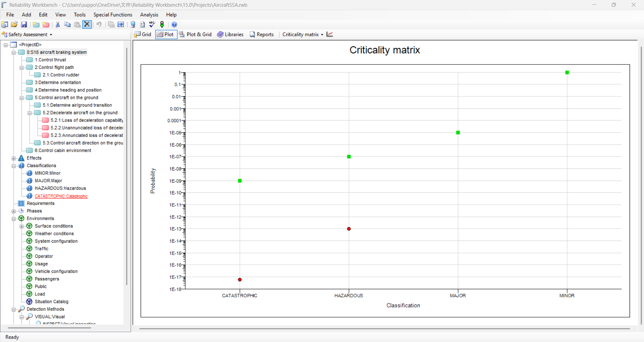Collapse the Detection Methods node
The image size is (644, 342).
(14, 309)
